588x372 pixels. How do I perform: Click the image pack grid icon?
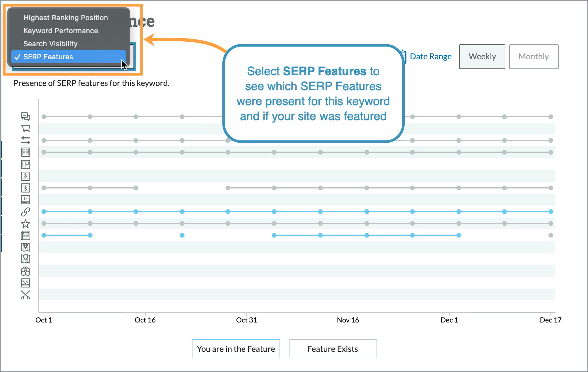(25, 152)
